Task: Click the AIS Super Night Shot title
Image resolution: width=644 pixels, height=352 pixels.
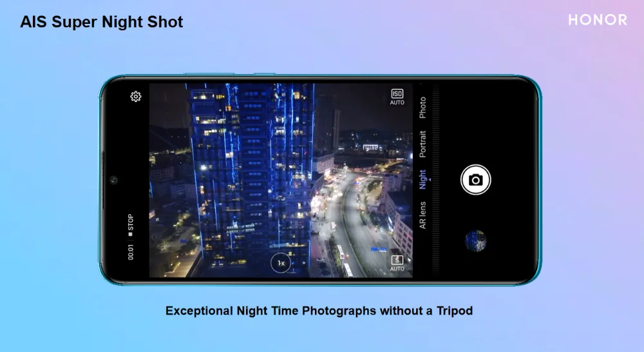Action: click(x=102, y=22)
